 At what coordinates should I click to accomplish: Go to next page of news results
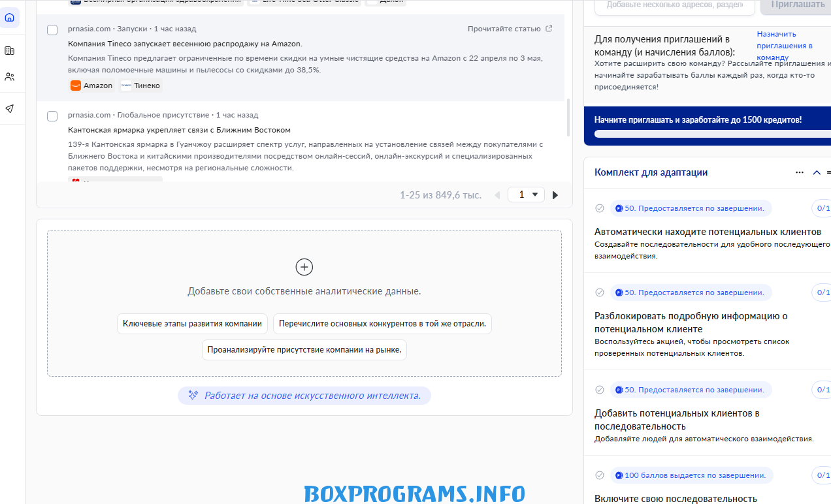click(x=555, y=195)
